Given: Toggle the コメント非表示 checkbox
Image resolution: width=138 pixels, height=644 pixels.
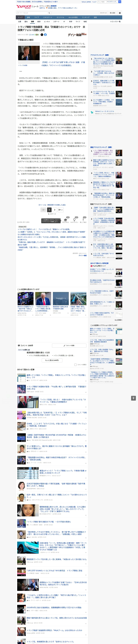Looking at the screenshot, I should (x=75, y=365).
